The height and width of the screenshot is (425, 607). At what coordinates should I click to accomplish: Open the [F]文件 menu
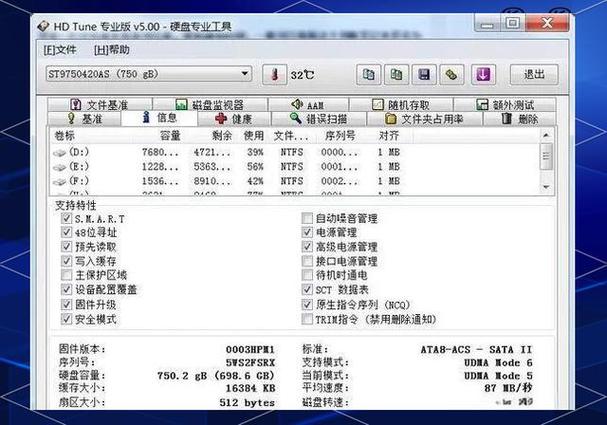60,50
